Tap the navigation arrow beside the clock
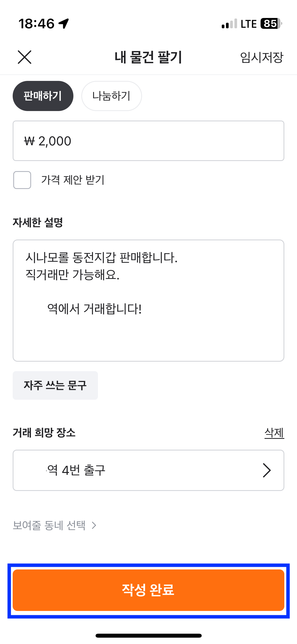The height and width of the screenshot is (644, 297). point(63,23)
